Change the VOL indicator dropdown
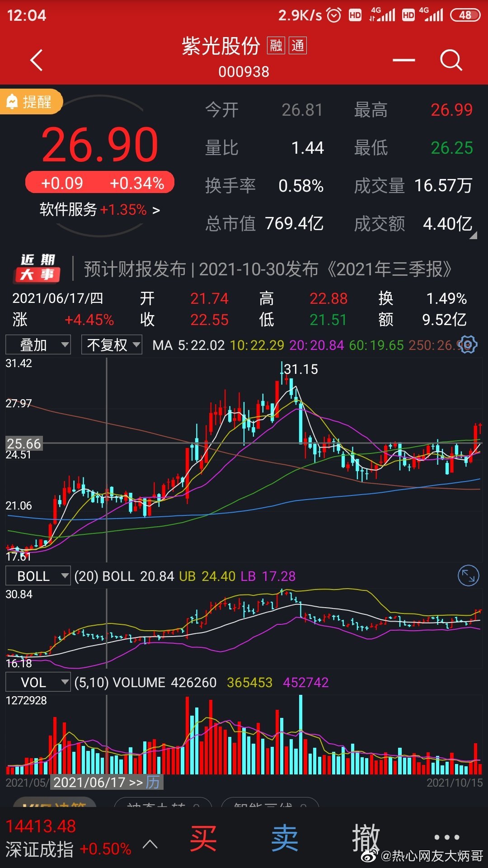Viewport: 488px width, 868px height. tap(38, 682)
